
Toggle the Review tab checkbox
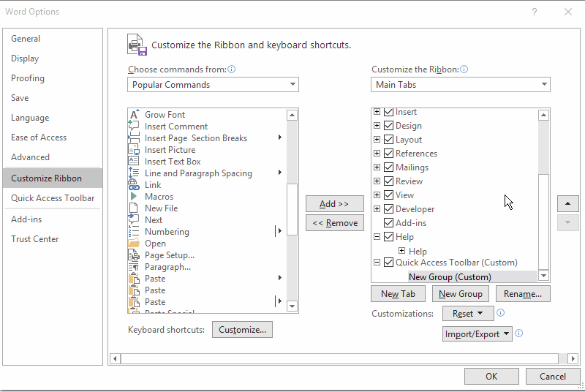(x=388, y=181)
